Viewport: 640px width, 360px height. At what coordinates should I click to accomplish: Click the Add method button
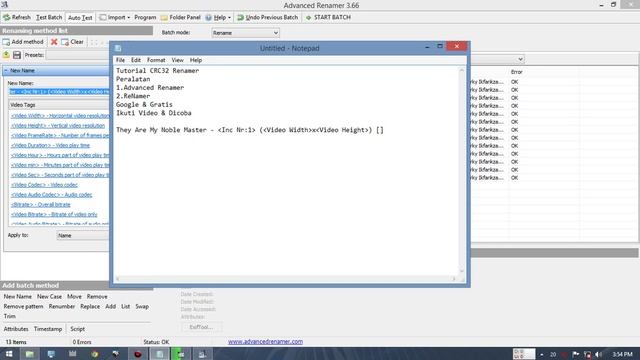tap(23, 42)
